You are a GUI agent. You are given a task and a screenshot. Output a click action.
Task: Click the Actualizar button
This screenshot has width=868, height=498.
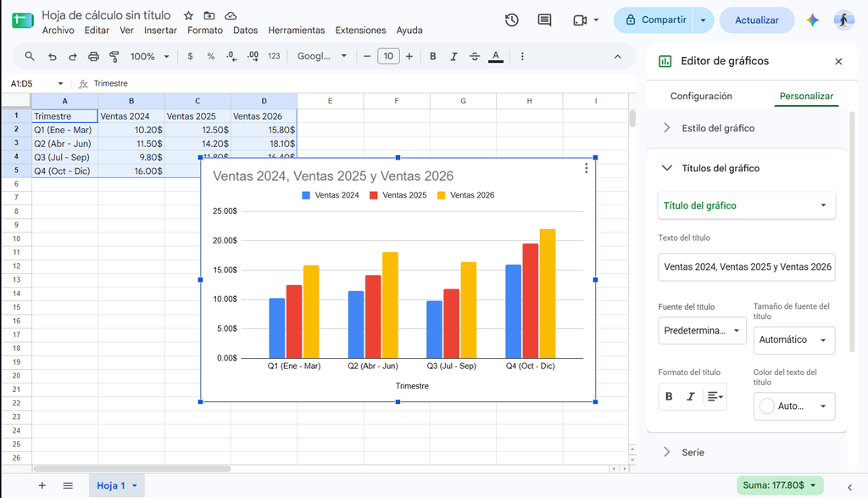point(757,20)
